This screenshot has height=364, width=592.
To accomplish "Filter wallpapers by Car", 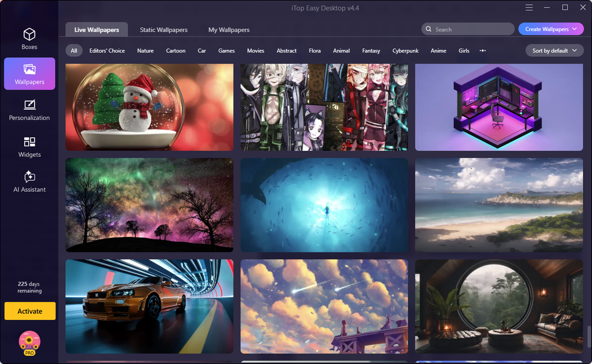I will coord(202,50).
